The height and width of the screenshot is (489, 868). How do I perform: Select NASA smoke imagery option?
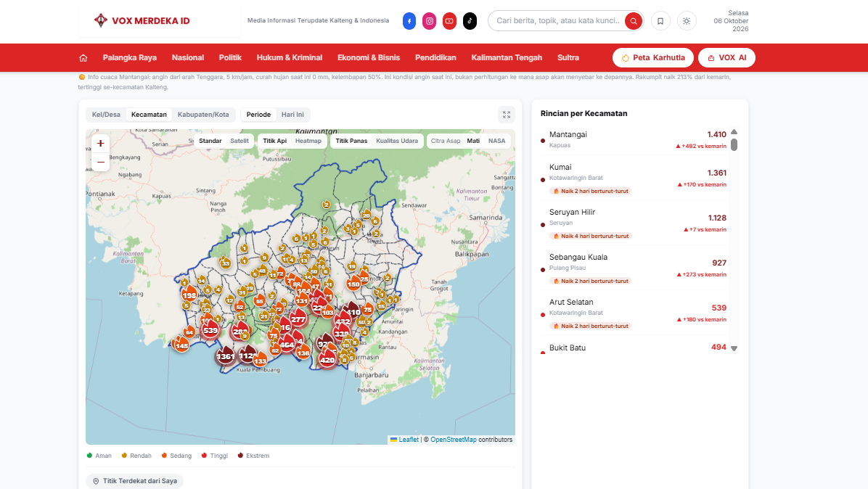(x=496, y=141)
